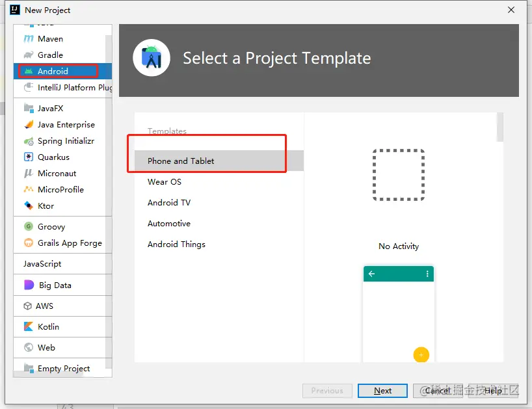Click the three-dot overflow in activity preview
The height and width of the screenshot is (409, 532).
(427, 274)
